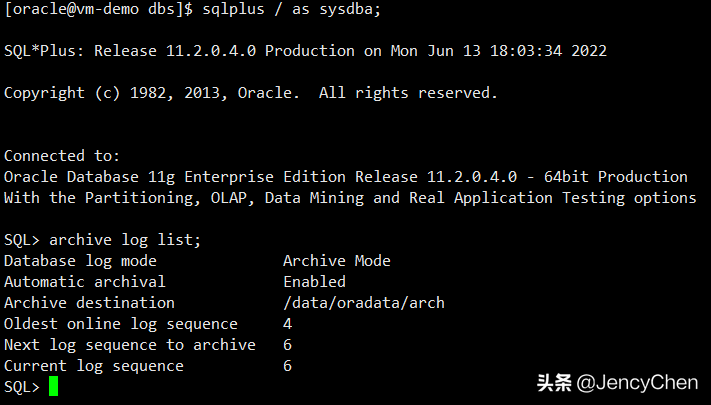Viewport: 711px width, 405px height.
Task: Click the Oracle copyright line
Action: tap(250, 93)
